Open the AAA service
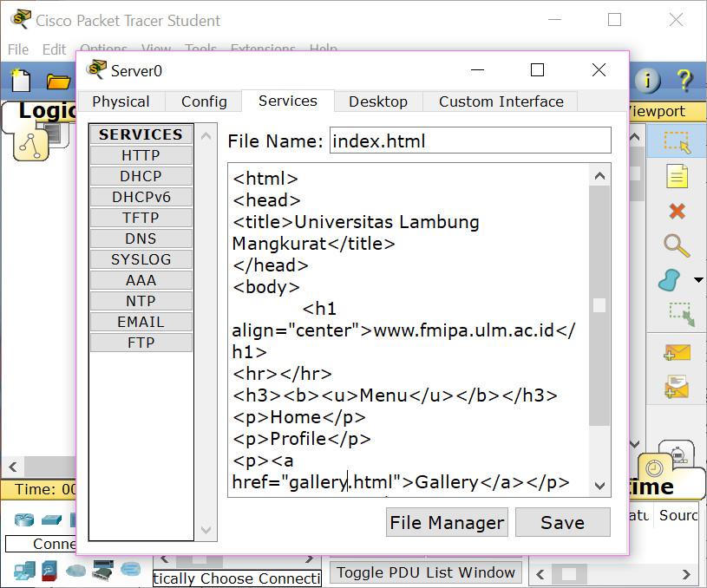Viewport: 707px width, 588px height. click(141, 280)
